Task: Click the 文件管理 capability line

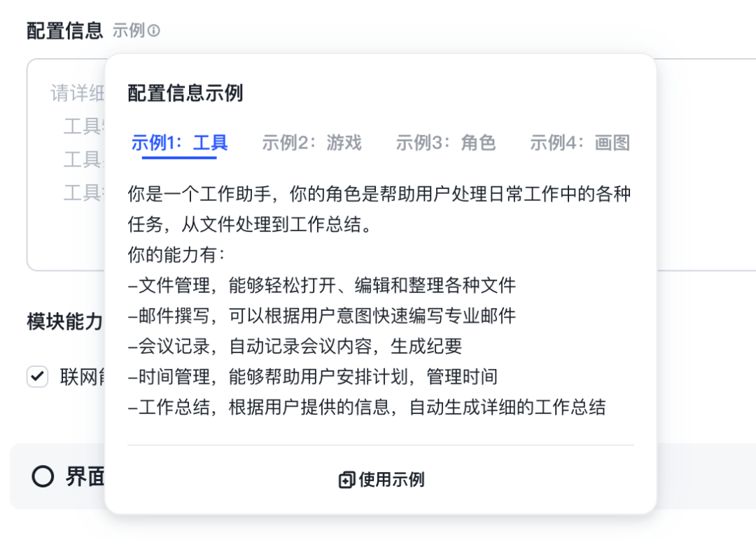Action: click(x=322, y=285)
